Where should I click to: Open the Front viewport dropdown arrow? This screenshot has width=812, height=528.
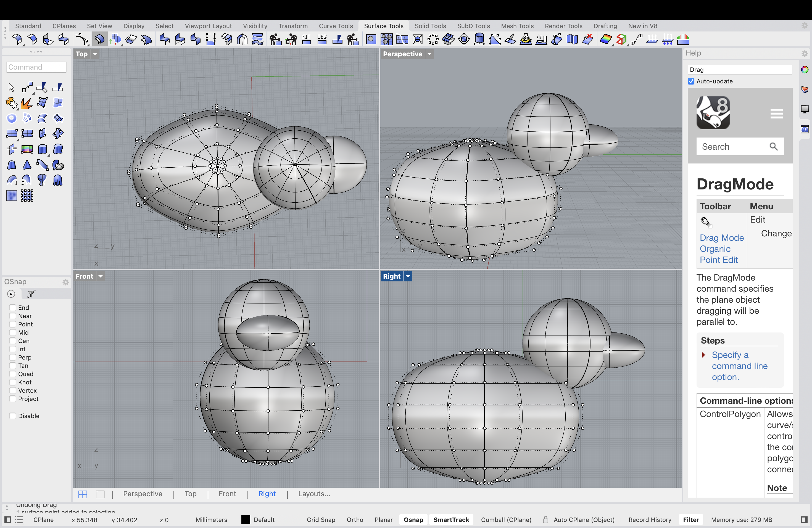point(101,276)
